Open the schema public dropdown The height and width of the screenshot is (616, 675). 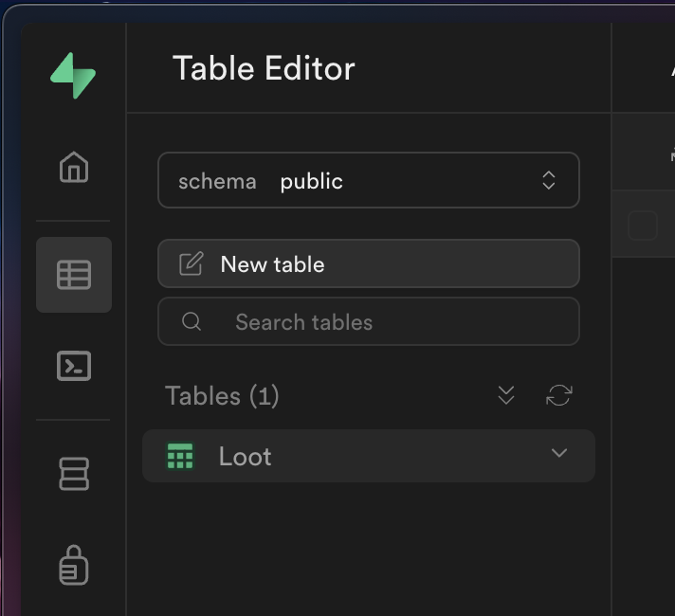tap(368, 180)
